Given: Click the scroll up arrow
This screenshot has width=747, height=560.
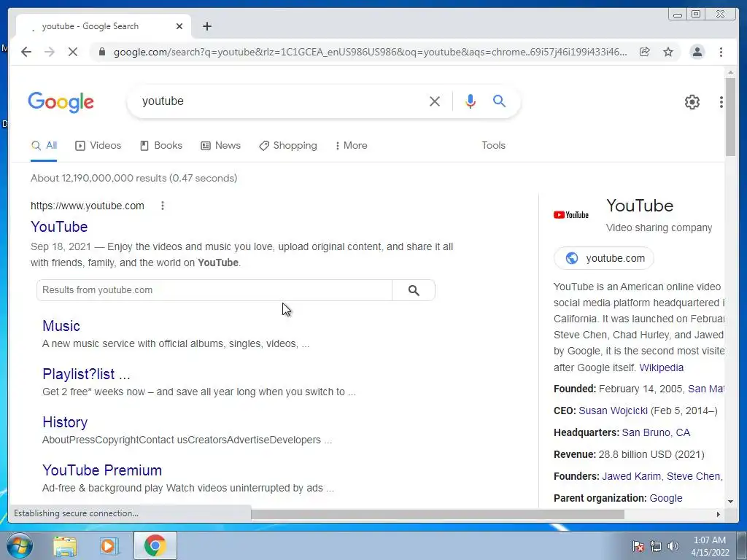Looking at the screenshot, I should click(730, 72).
